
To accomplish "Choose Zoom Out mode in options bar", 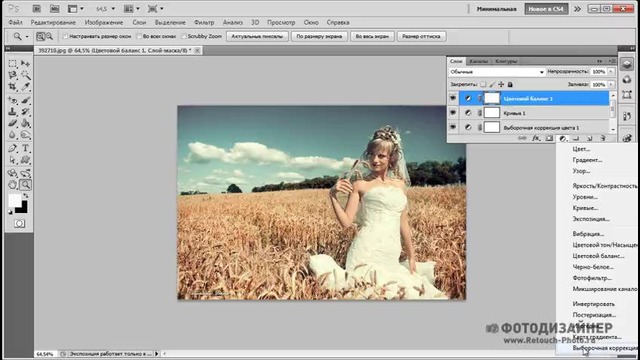I will [x=49, y=36].
